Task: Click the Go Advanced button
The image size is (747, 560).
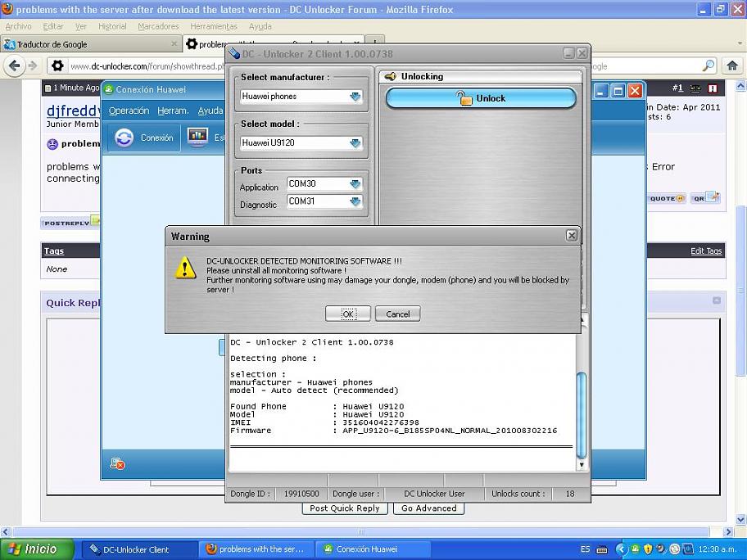Action: (x=428, y=508)
